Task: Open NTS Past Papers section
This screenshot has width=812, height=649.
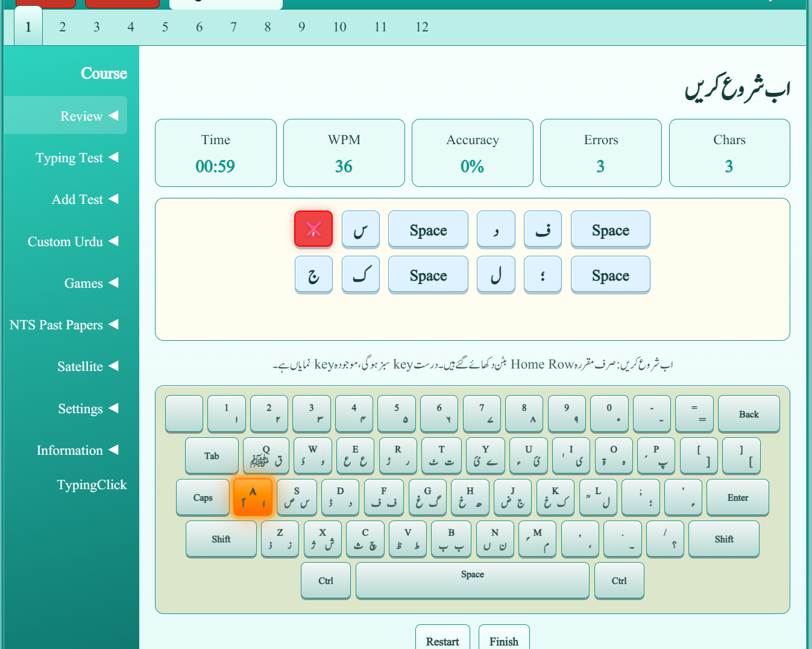Action: tap(65, 324)
